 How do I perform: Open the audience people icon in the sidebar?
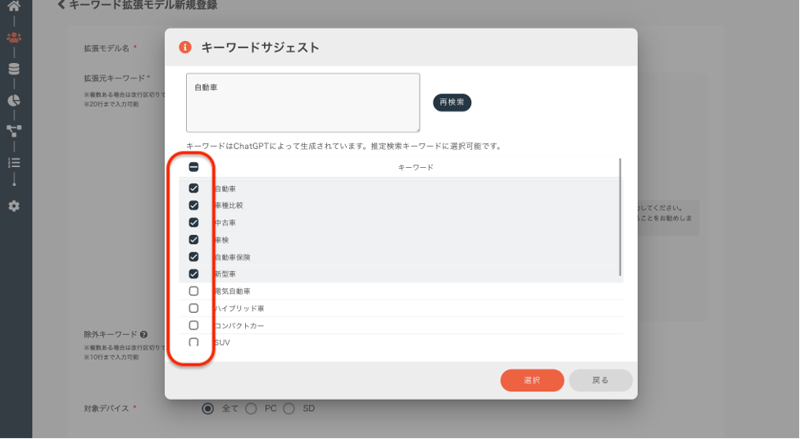[14, 37]
